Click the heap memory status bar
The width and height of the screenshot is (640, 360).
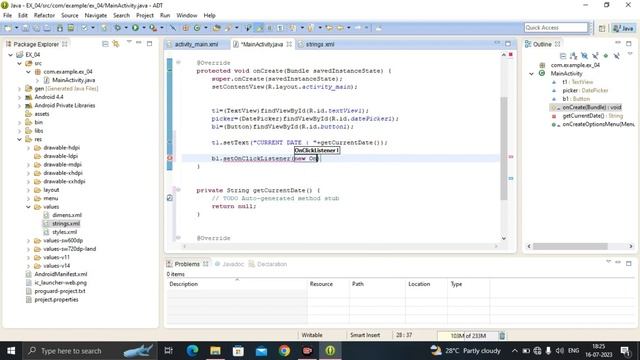coord(468,336)
